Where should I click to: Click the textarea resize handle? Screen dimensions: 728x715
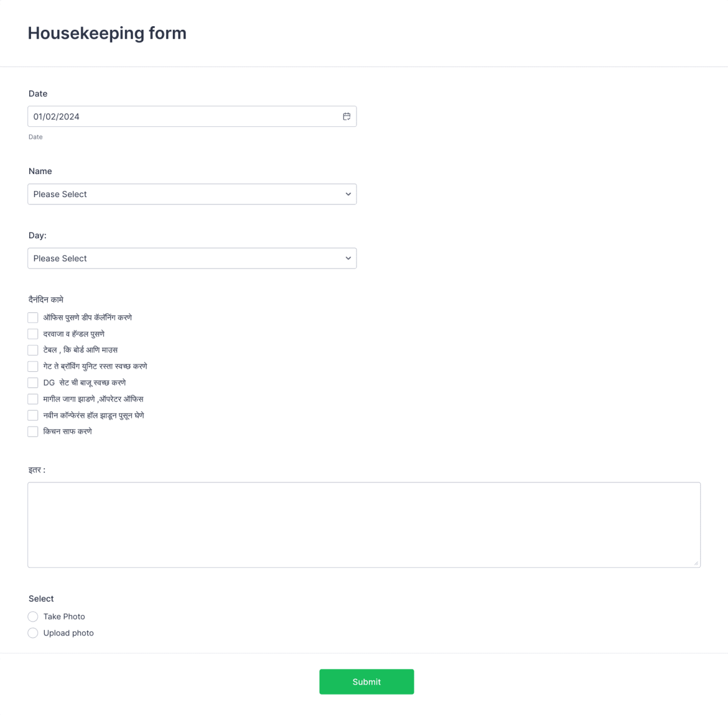click(696, 563)
